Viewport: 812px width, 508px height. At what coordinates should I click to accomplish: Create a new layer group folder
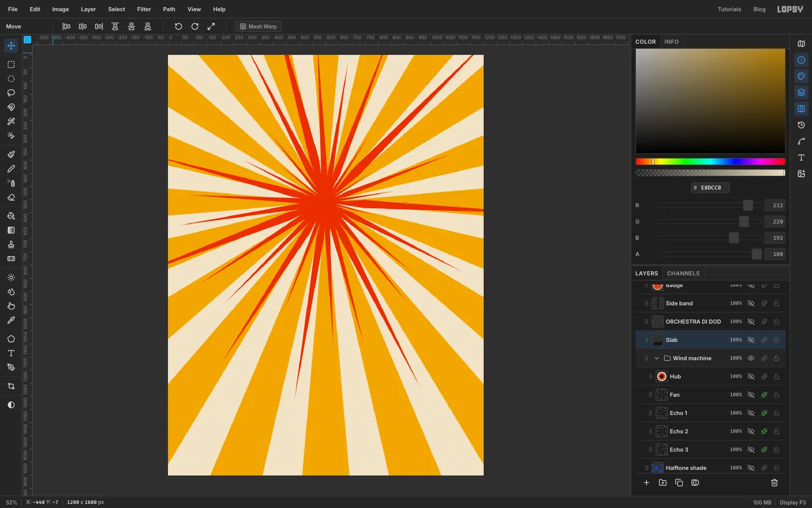[663, 483]
